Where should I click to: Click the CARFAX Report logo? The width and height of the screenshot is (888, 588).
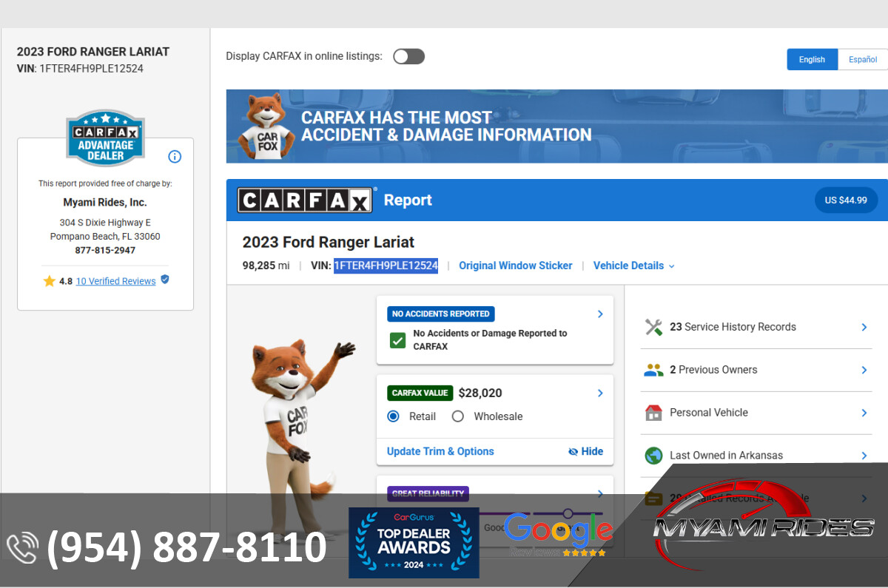coord(304,200)
